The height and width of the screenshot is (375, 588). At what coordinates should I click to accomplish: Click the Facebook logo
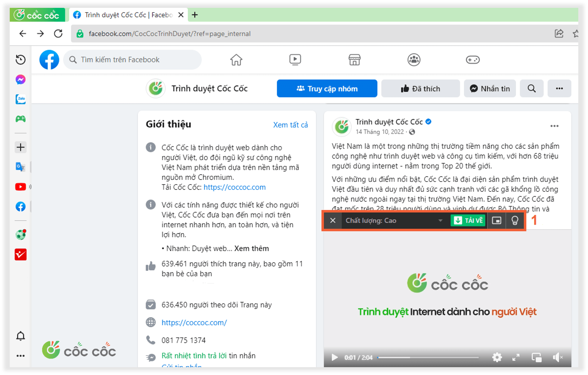(x=49, y=60)
